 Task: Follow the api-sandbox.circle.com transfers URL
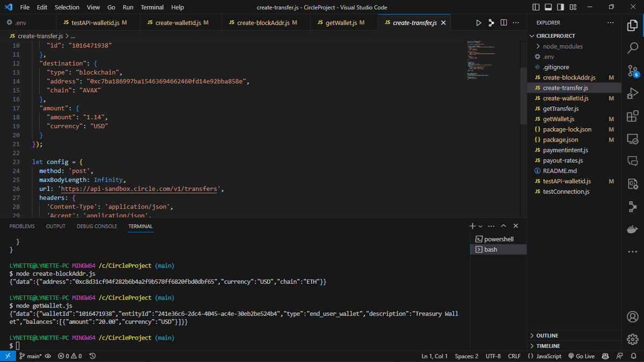click(x=139, y=189)
